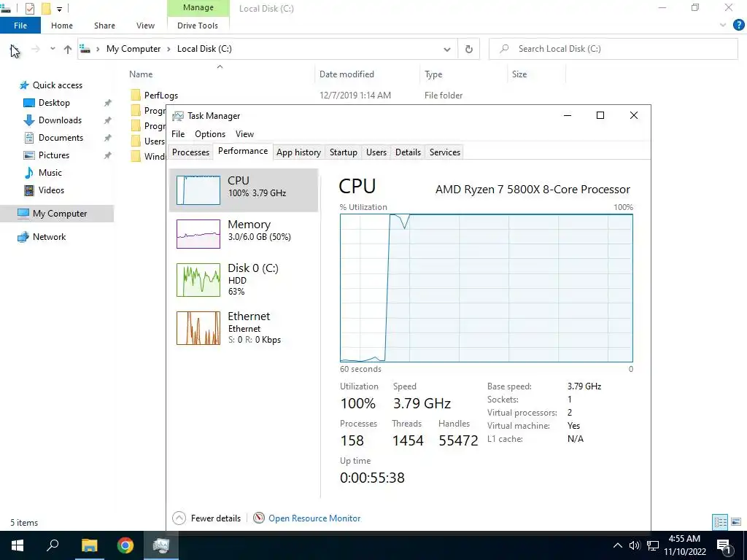Viewport: 747px width, 560px height.
Task: Open the Task Manager File menu
Action: 178,134
